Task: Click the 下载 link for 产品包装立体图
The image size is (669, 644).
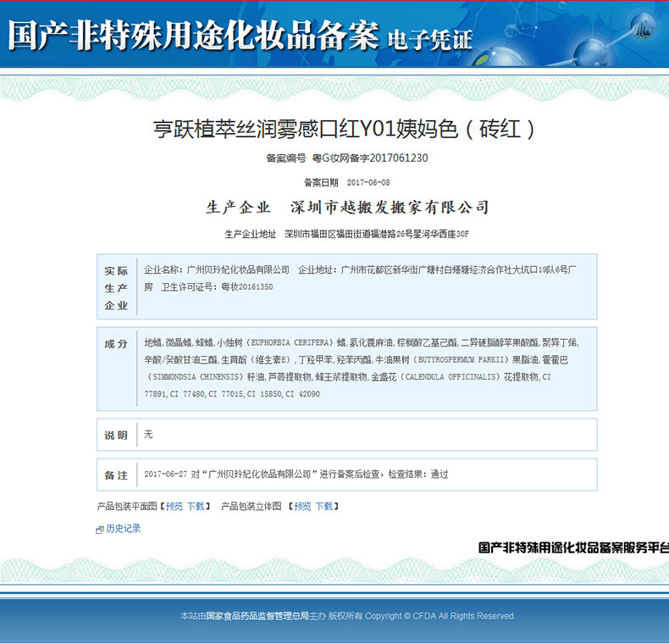Action: point(324,506)
